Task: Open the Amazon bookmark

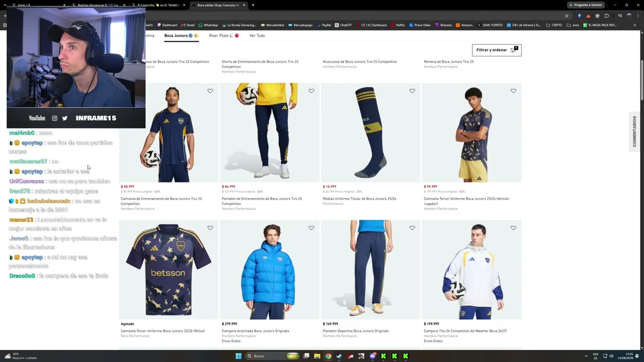Action: tap(464, 25)
